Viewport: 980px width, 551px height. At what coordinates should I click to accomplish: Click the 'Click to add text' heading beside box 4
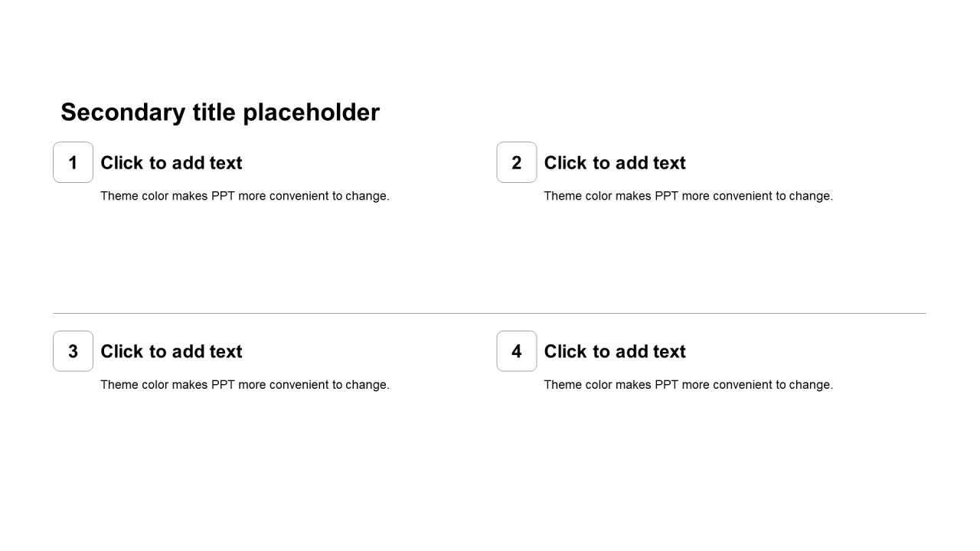[615, 351]
